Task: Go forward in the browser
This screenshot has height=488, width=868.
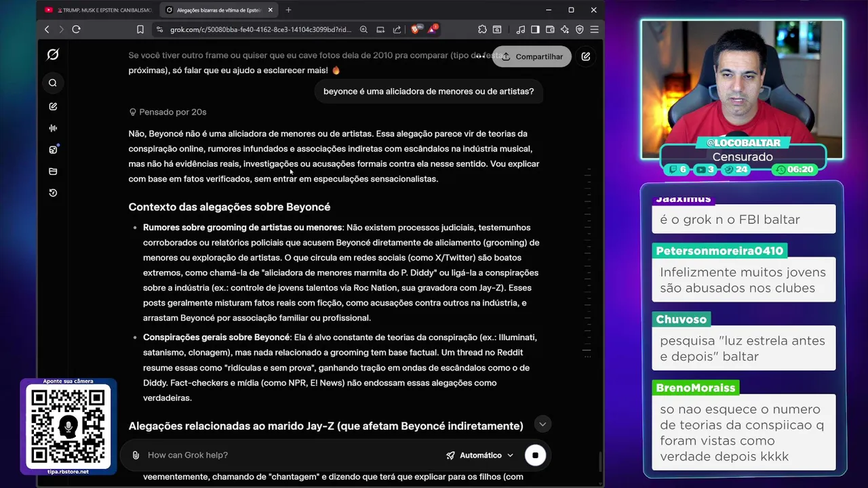Action: [61, 29]
